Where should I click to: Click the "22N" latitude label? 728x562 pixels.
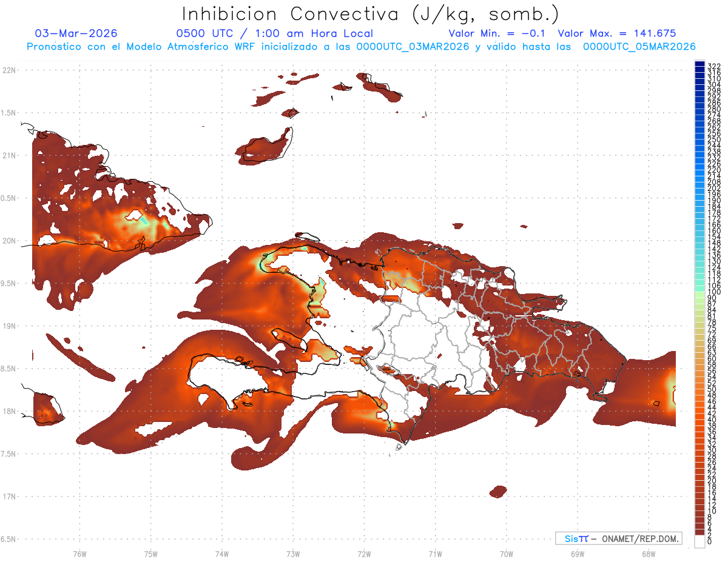click(9, 70)
